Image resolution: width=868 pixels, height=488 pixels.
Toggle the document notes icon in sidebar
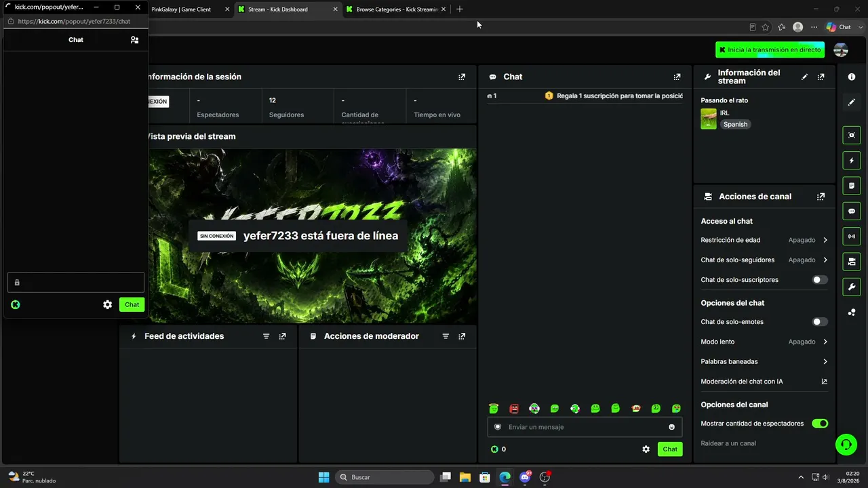852,186
